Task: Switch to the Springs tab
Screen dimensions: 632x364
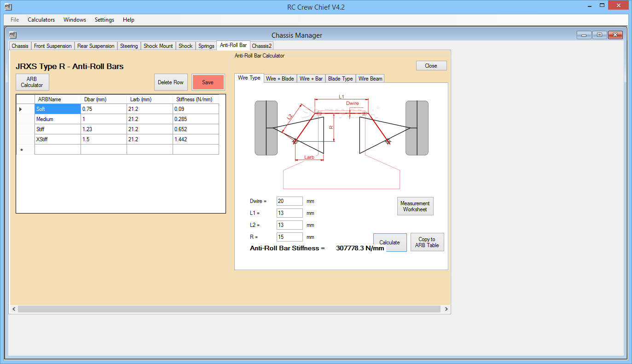Action: pos(206,46)
